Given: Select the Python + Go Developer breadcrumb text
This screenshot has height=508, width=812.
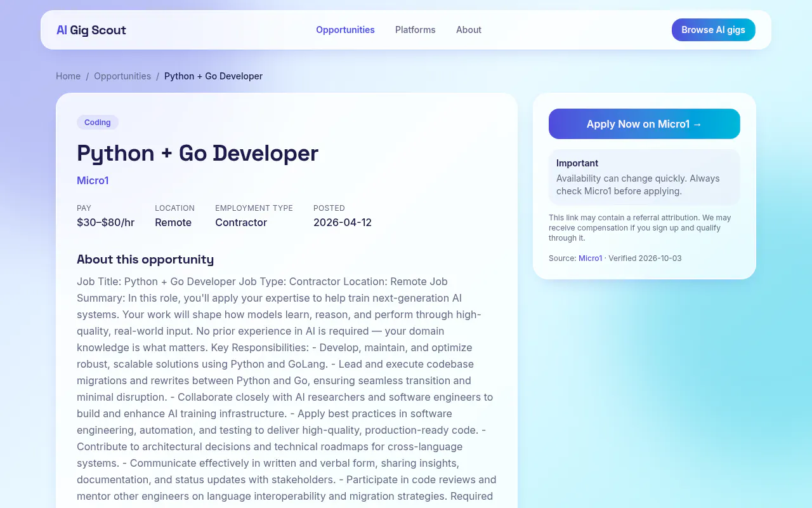Looking at the screenshot, I should coord(213,76).
